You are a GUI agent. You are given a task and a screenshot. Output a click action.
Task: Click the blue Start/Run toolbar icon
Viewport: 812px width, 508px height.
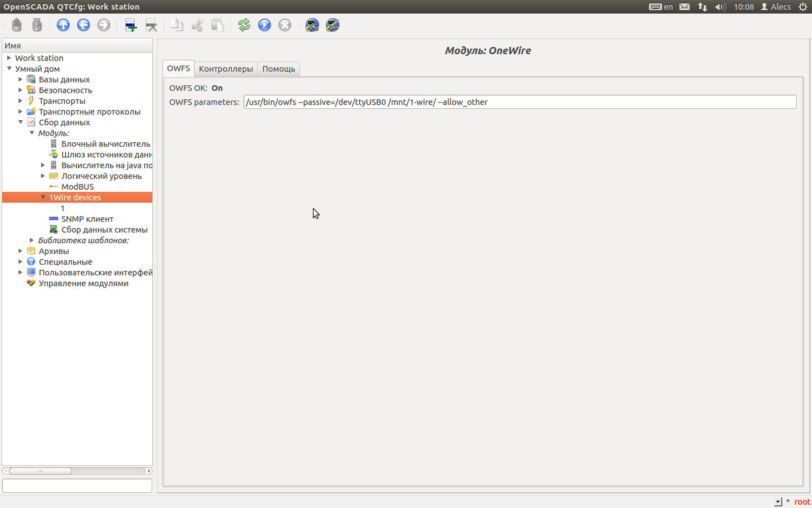264,25
